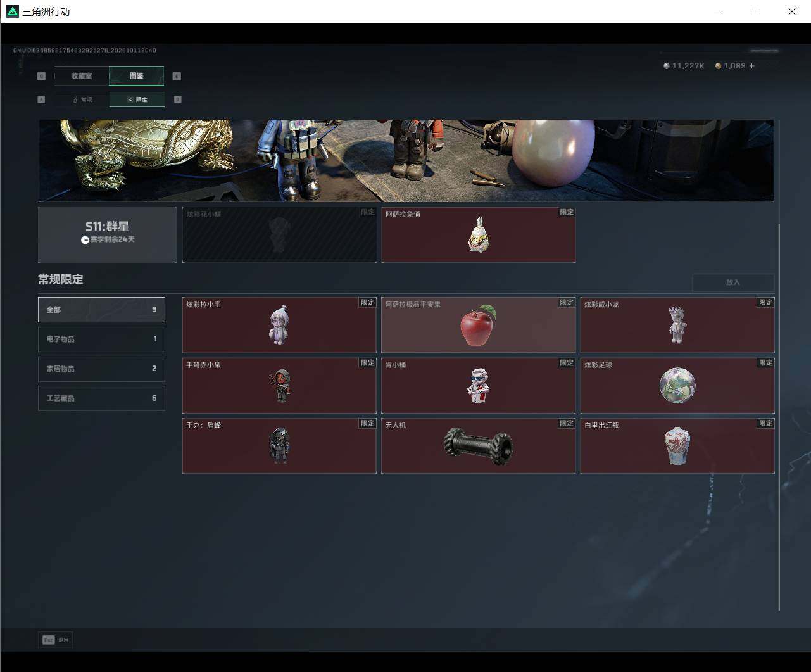Click the 手办：盾蜂 figure icon
Screen dimensions: 811x672
(279, 445)
